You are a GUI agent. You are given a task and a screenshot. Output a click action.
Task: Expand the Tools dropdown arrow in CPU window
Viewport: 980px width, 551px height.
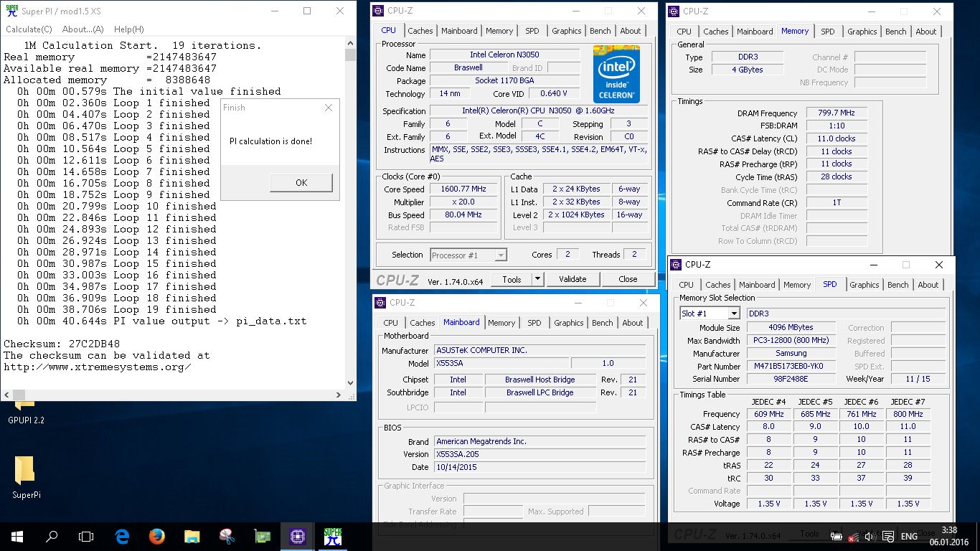tap(538, 279)
